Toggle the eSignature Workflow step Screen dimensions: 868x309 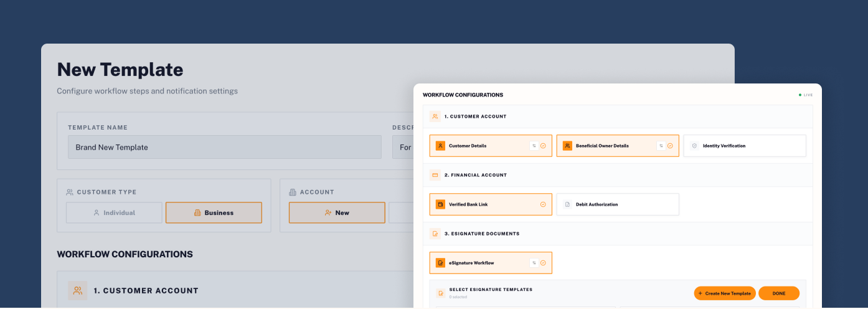tap(491, 263)
